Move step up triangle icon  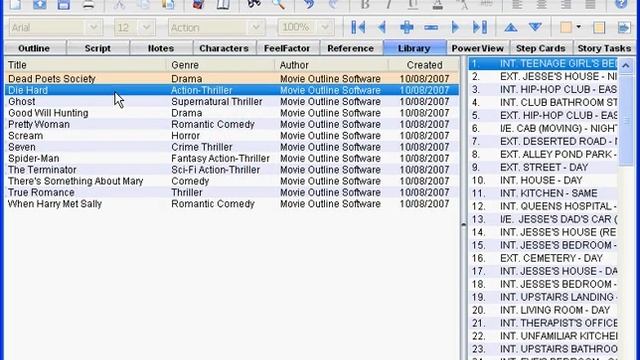(511, 27)
